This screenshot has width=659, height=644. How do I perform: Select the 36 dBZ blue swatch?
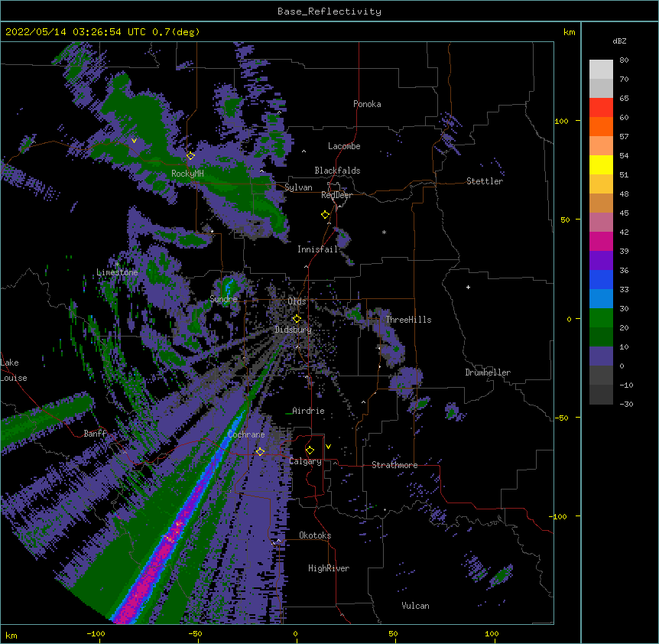[x=601, y=279]
